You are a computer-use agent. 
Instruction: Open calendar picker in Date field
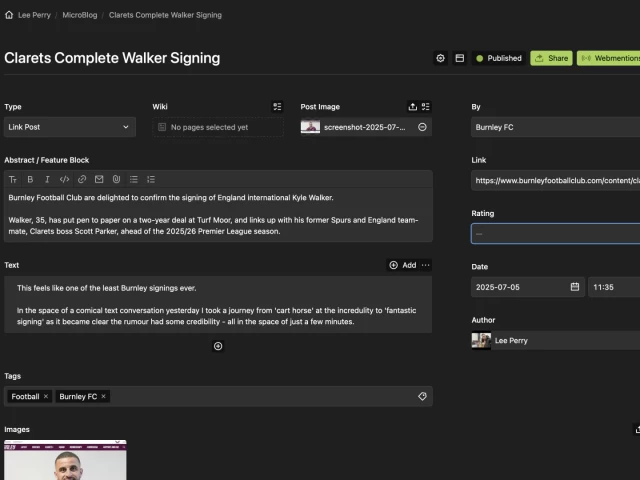coord(575,287)
